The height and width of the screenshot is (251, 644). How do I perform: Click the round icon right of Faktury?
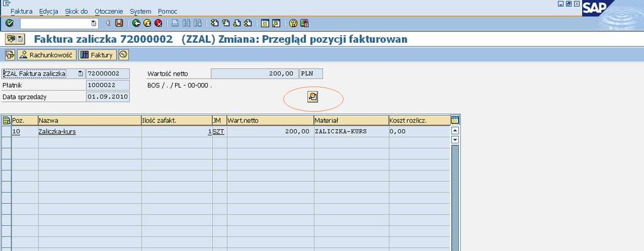[123, 55]
